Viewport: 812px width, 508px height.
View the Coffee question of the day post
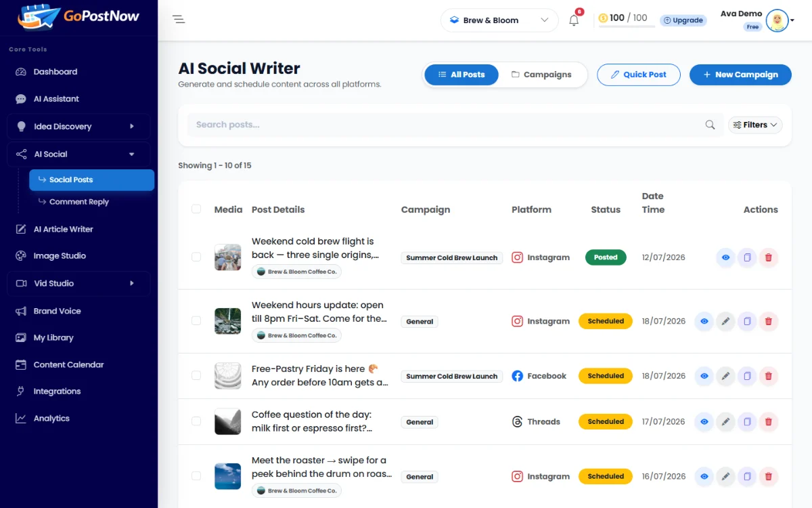[704, 421]
